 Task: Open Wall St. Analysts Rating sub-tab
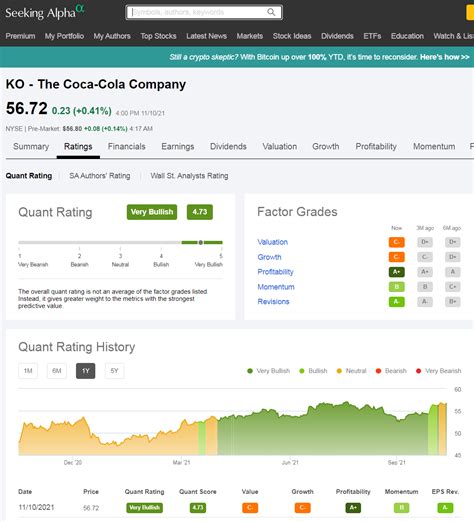pyautogui.click(x=189, y=176)
